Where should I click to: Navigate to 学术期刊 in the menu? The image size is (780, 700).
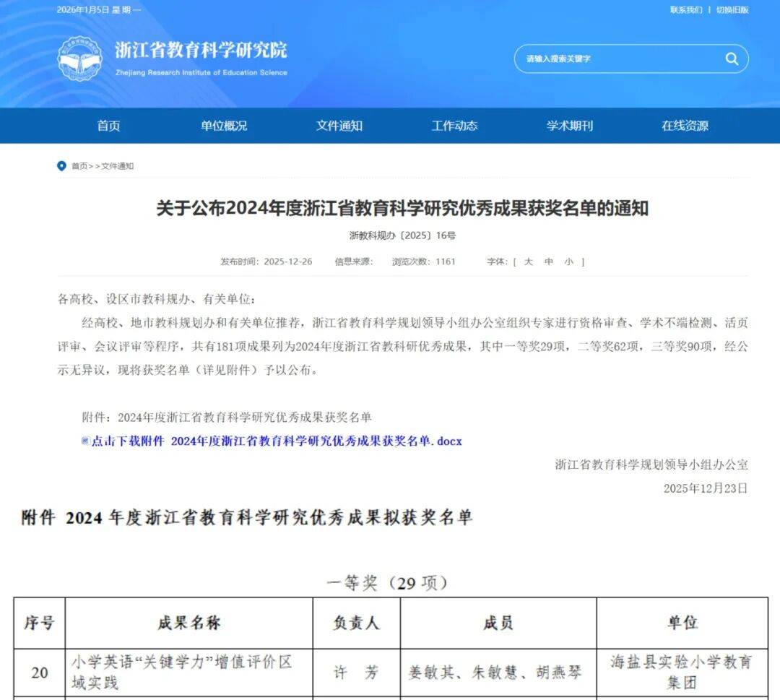coord(570,126)
